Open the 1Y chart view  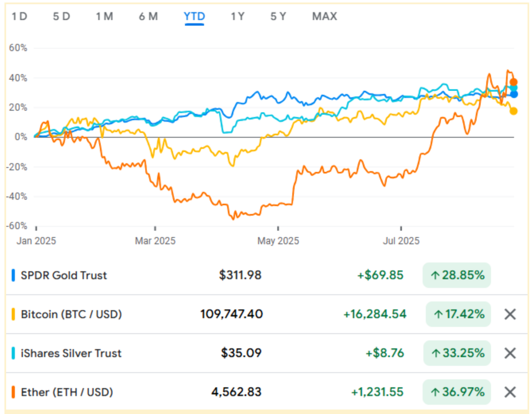click(x=238, y=16)
